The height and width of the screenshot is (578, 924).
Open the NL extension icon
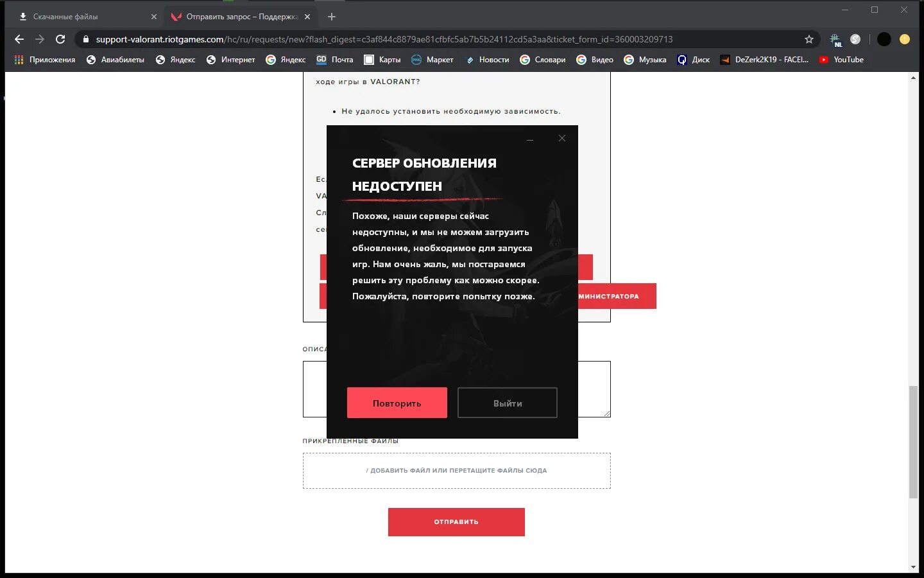(835, 40)
